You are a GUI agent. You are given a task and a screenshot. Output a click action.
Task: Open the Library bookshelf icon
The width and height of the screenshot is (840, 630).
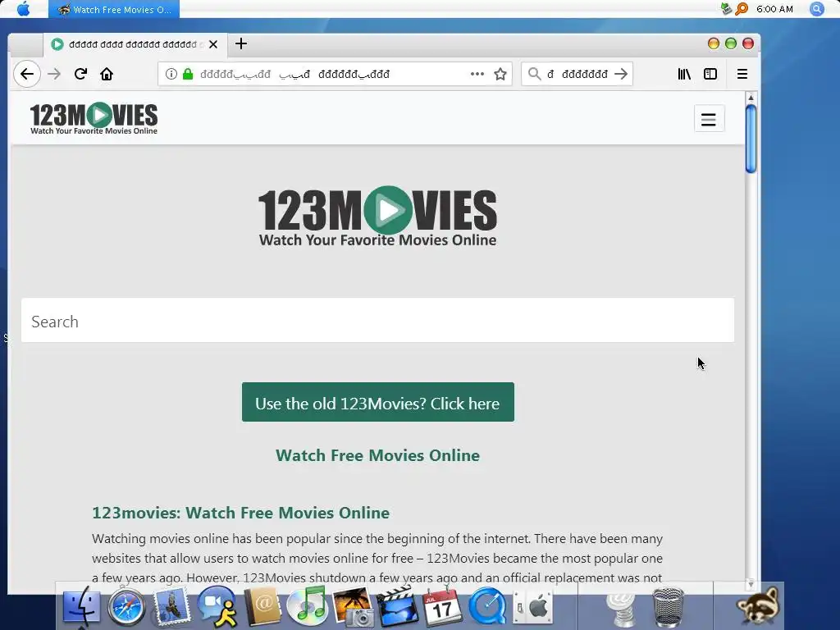(x=684, y=74)
